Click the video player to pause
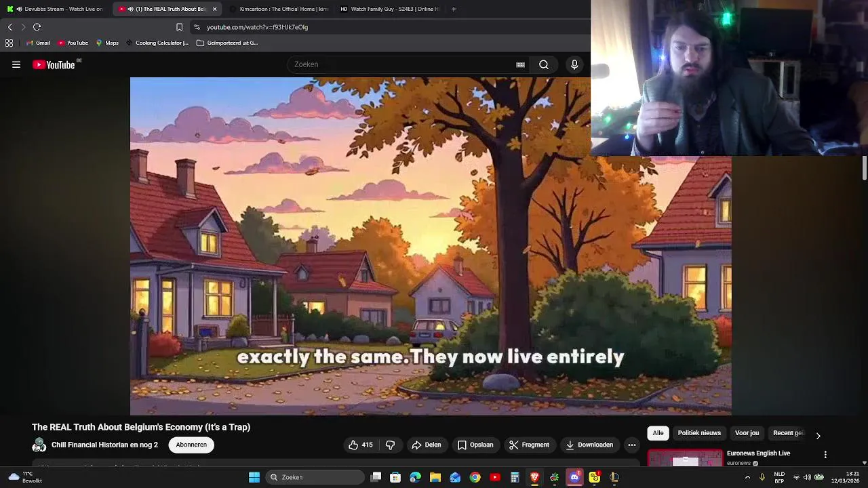Viewport: 868px width, 488px height. click(x=431, y=245)
